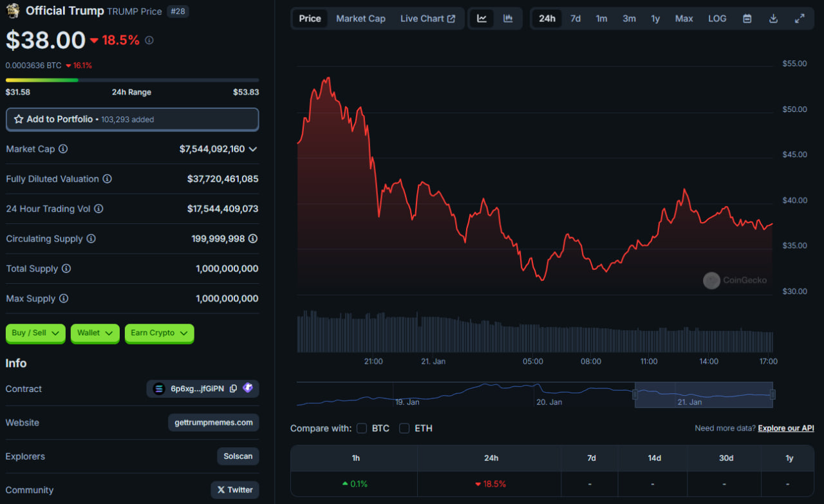Click the 0.1% 1h change value

pos(355,484)
